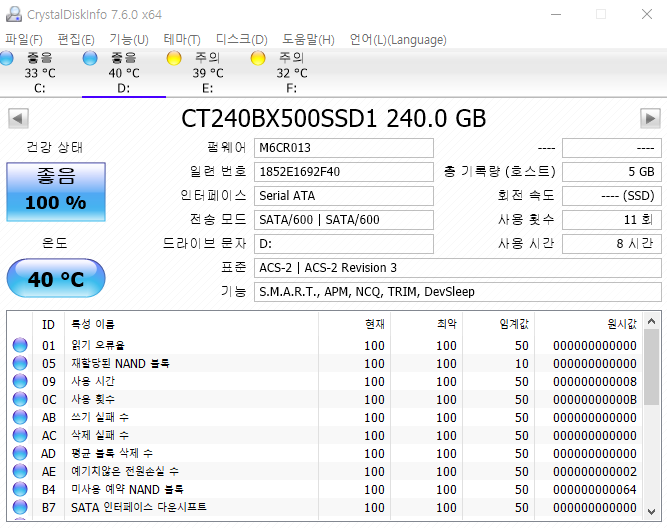The height and width of the screenshot is (528, 667).
Task: Go to previous disk with left arrow
Action: tap(18, 118)
